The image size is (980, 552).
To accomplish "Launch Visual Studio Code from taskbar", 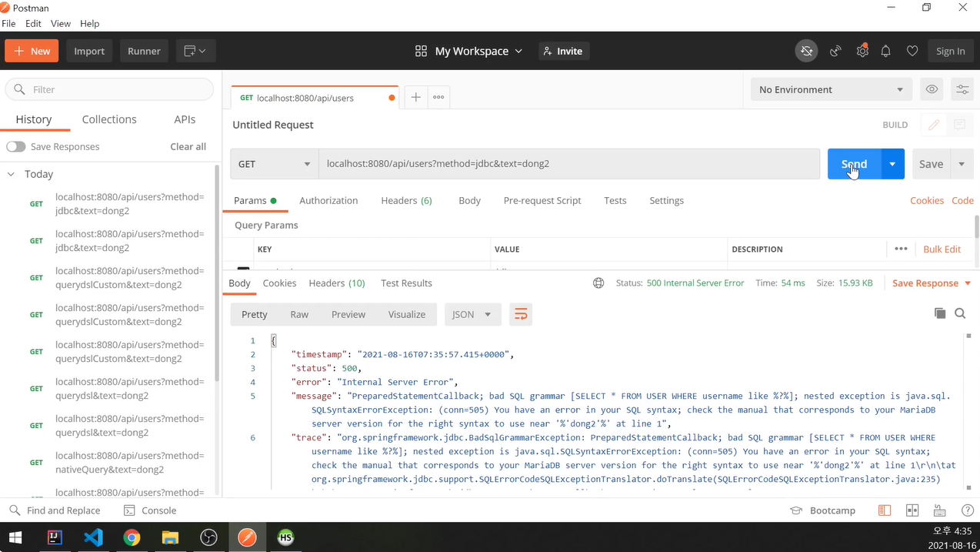I will [x=93, y=537].
